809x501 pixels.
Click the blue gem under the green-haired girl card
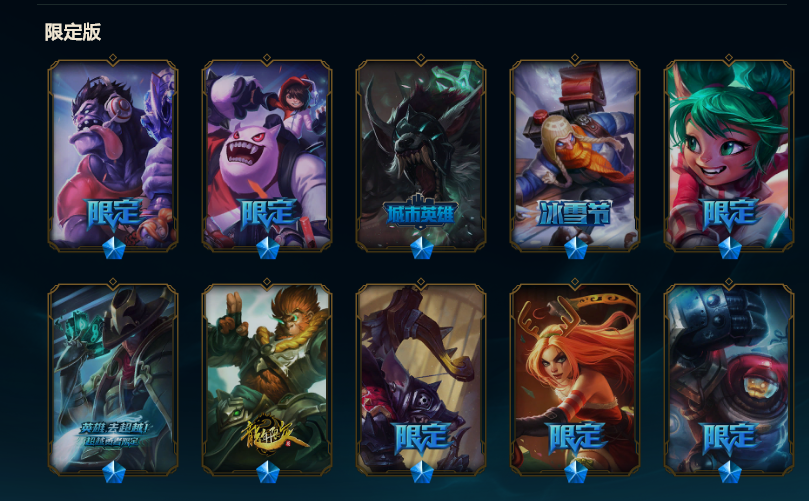click(x=730, y=248)
